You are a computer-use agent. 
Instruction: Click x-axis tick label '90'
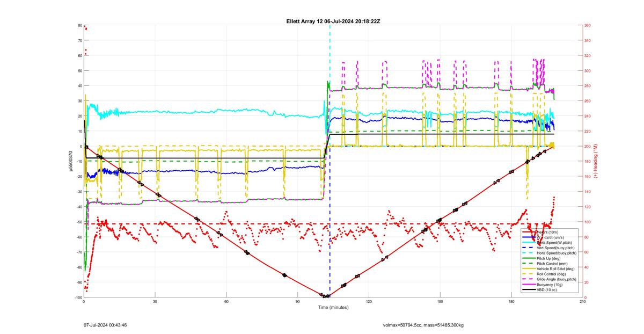point(298,302)
